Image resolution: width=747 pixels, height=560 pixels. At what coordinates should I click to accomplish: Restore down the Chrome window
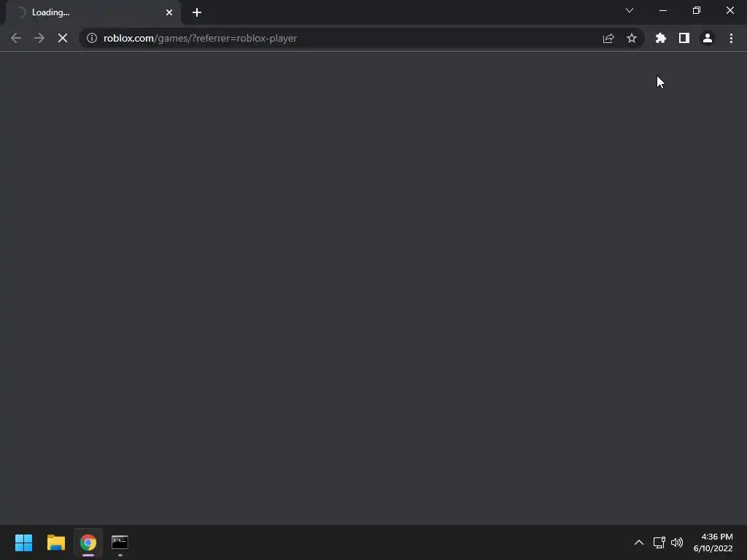tap(697, 10)
